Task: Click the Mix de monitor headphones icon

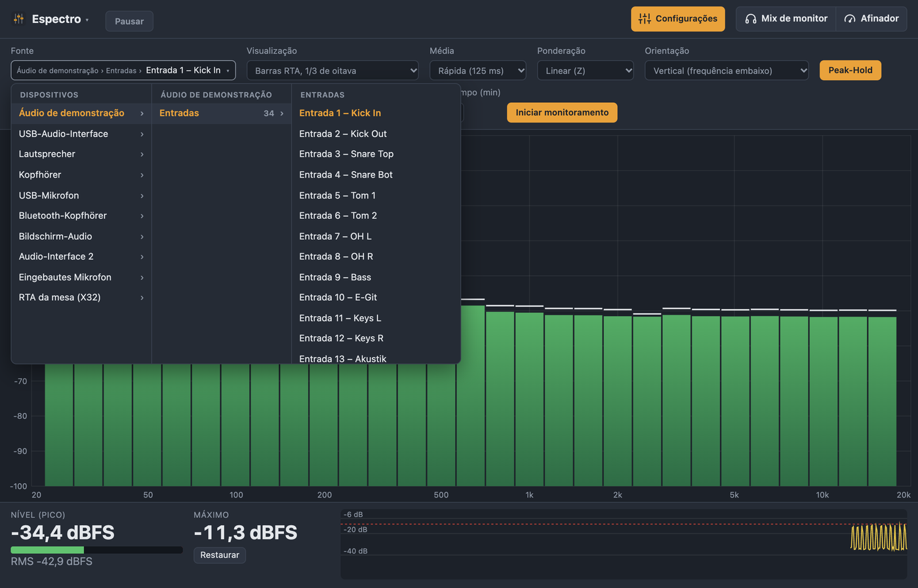Action: (751, 19)
